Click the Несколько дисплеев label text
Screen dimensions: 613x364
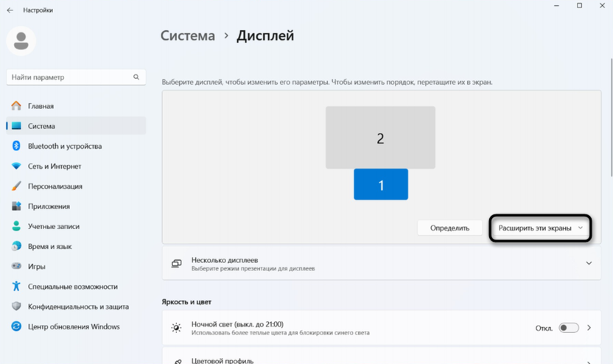225,260
